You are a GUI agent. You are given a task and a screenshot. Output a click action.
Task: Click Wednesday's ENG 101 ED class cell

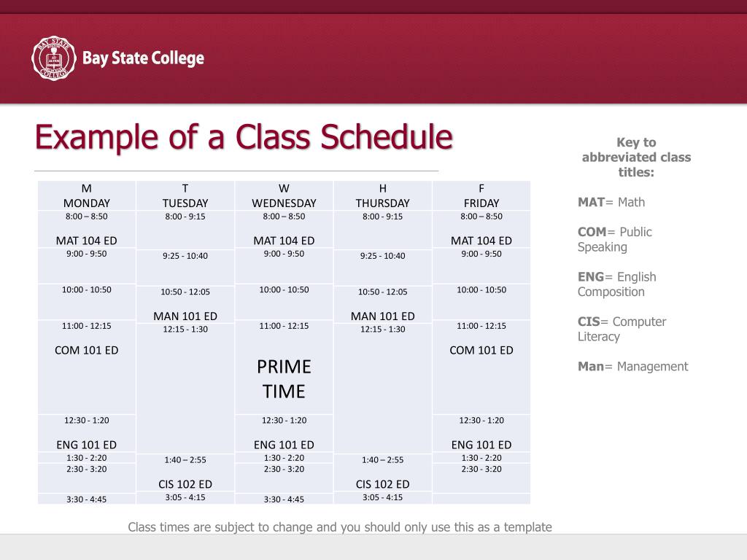click(x=284, y=444)
